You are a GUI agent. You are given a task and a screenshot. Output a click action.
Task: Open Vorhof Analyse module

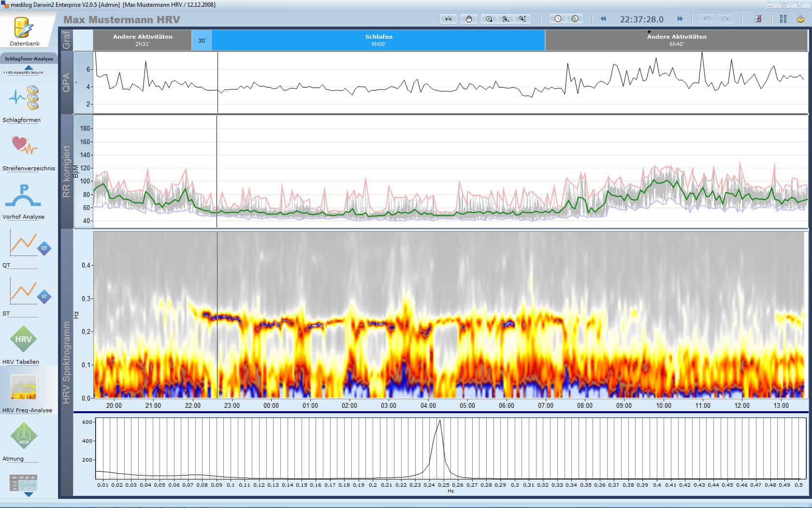pos(23,196)
